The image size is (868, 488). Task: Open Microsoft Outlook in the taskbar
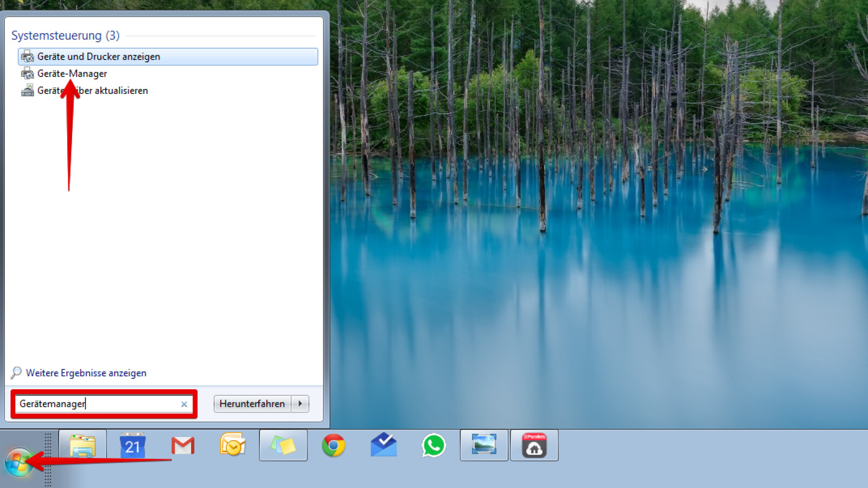pos(233,446)
